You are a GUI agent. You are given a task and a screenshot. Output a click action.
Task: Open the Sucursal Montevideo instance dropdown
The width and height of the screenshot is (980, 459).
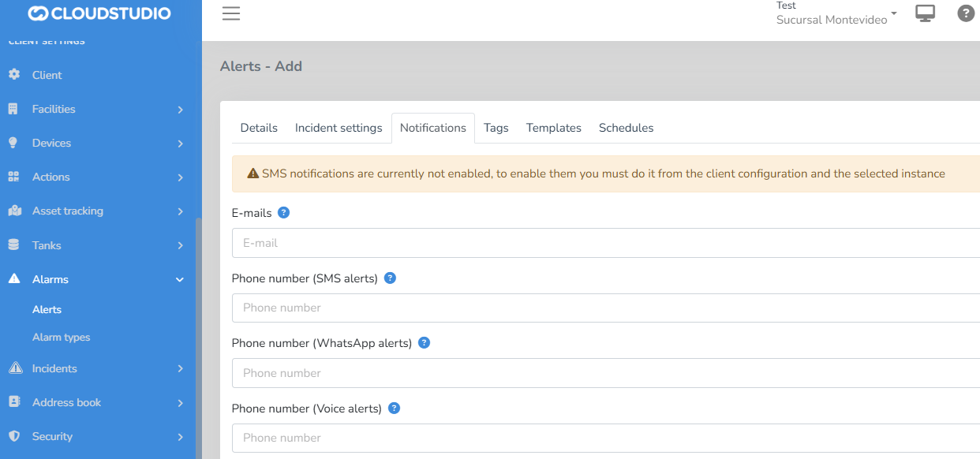(836, 20)
